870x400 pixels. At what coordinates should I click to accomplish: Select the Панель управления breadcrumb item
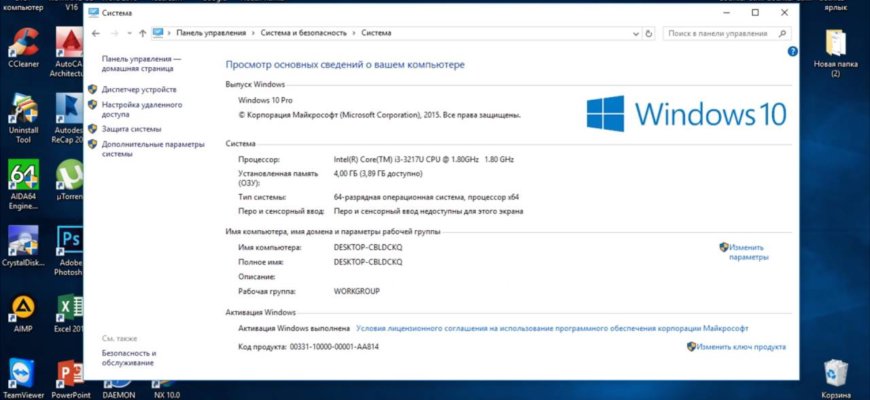click(210, 33)
